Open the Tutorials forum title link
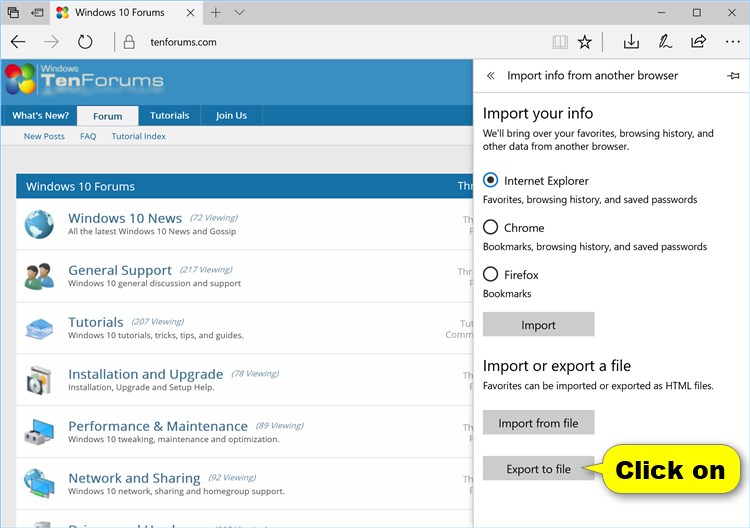The image size is (750, 528). tap(96, 322)
